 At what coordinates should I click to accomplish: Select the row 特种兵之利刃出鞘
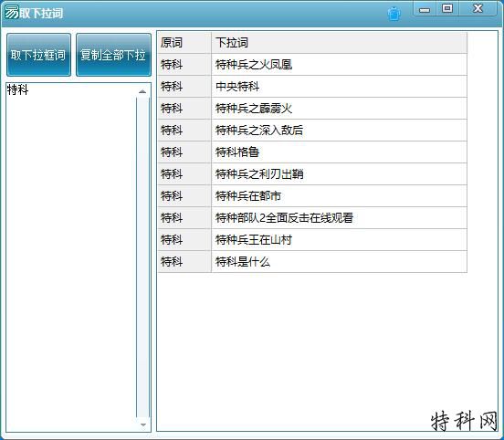tap(312, 173)
